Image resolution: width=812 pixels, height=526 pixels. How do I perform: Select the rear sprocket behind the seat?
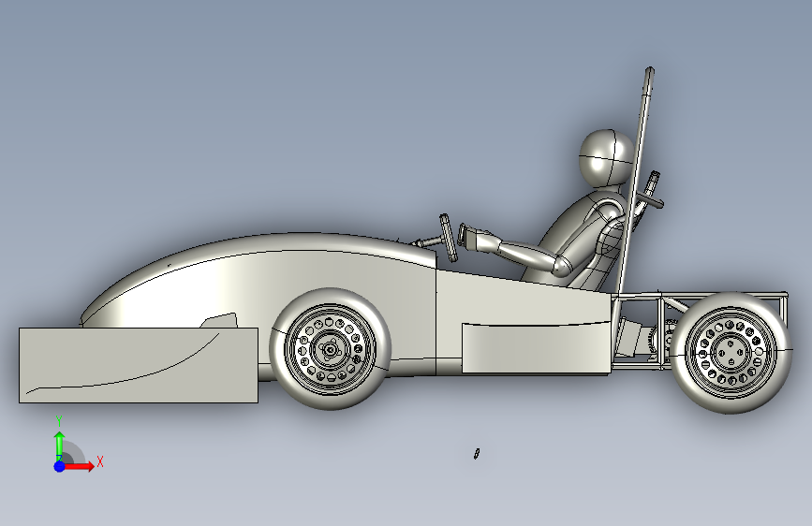click(663, 339)
